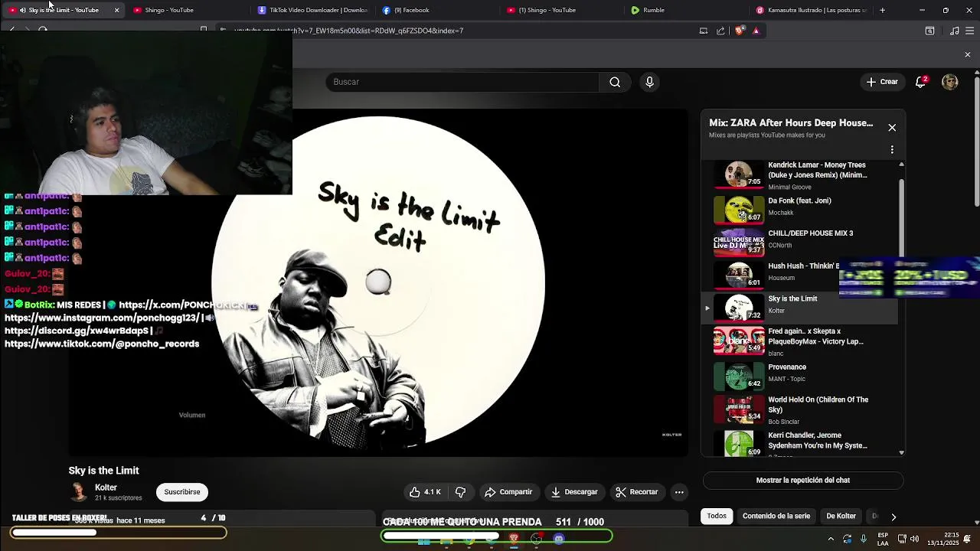Viewport: 980px width, 551px height.
Task: Switch to the (1) Shingo - YouTube tab
Action: tap(563, 10)
